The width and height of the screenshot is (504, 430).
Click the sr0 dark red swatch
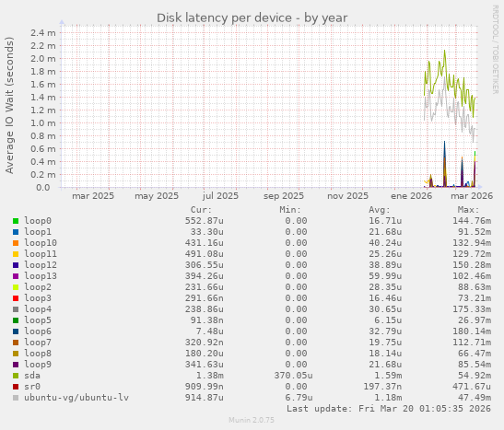(16, 387)
